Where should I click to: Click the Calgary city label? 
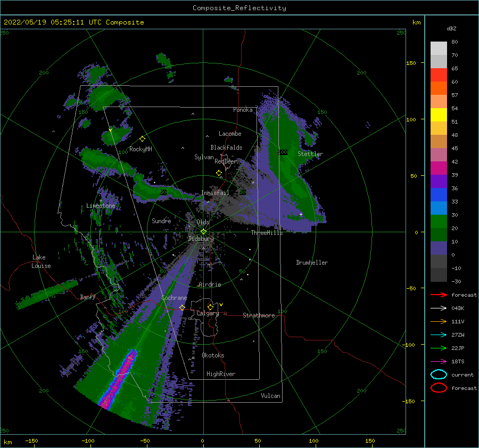tap(208, 313)
